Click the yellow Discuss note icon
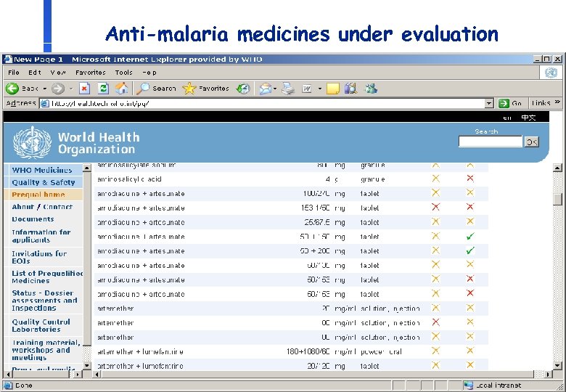Screen dimensions: 566x392 (333, 89)
